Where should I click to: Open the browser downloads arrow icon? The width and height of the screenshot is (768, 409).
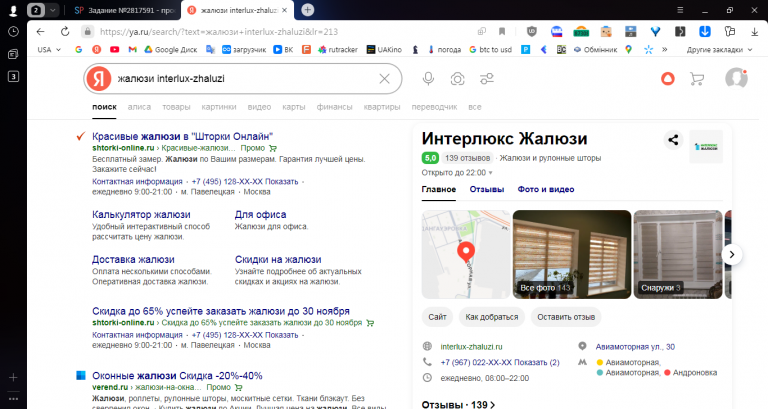coord(754,32)
